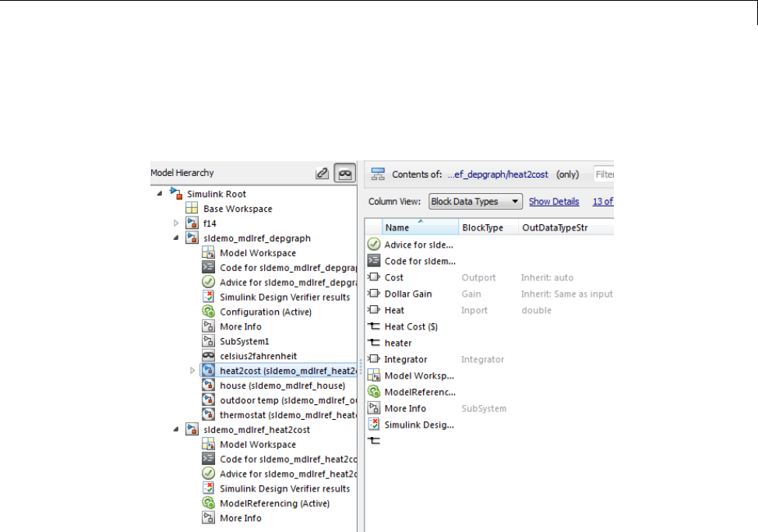
Task: Expand the f14 model node
Action: (176, 224)
